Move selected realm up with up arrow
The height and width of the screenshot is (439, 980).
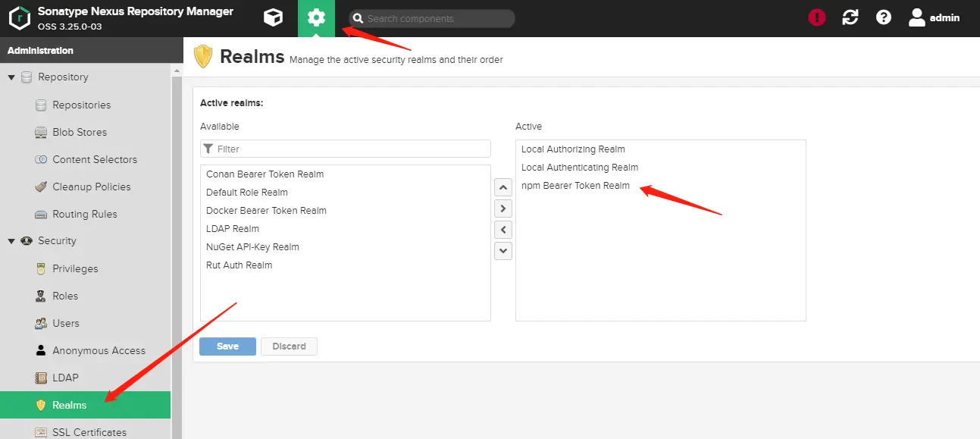click(x=503, y=187)
